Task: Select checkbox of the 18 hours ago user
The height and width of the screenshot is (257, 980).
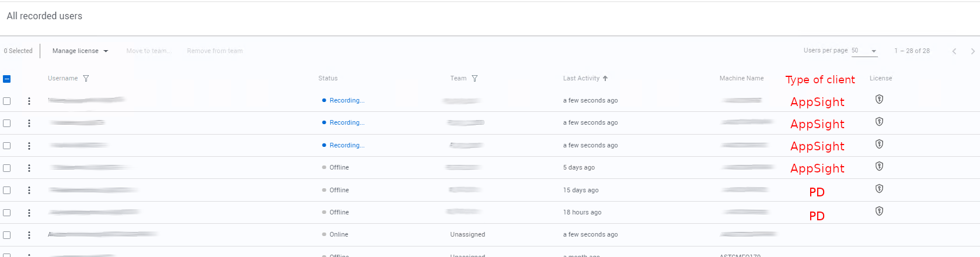Action: tap(7, 213)
